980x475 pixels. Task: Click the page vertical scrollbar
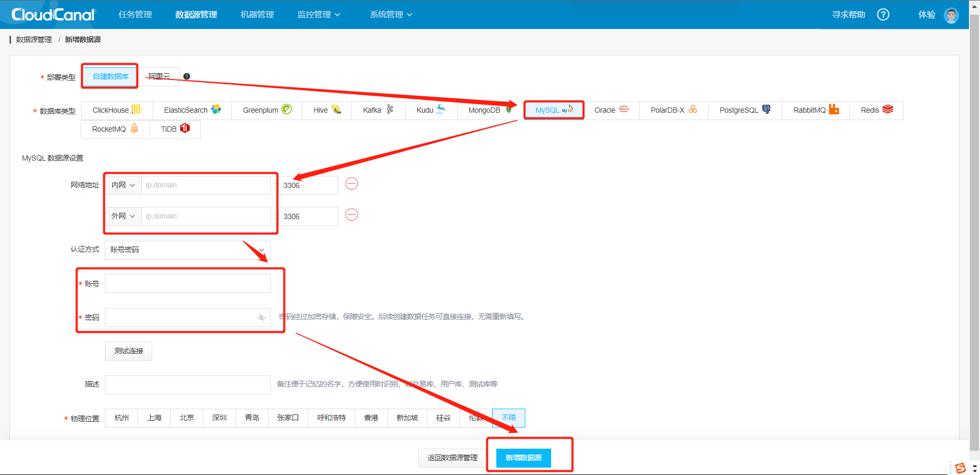pos(974,232)
